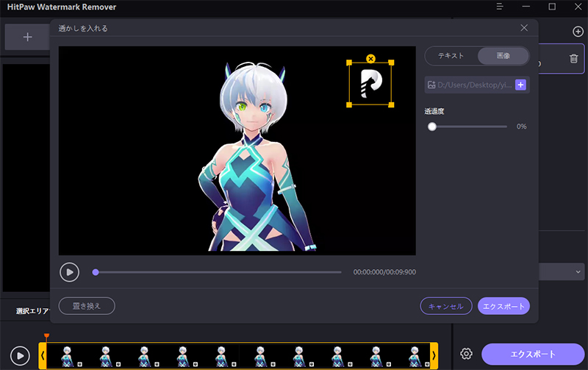Image resolution: width=588 pixels, height=370 pixels.
Task: Switch to the 画像 tab
Action: click(503, 56)
